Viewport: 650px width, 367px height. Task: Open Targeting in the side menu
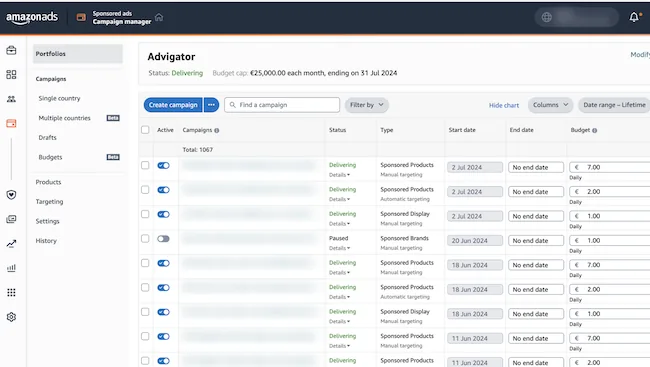(x=49, y=202)
